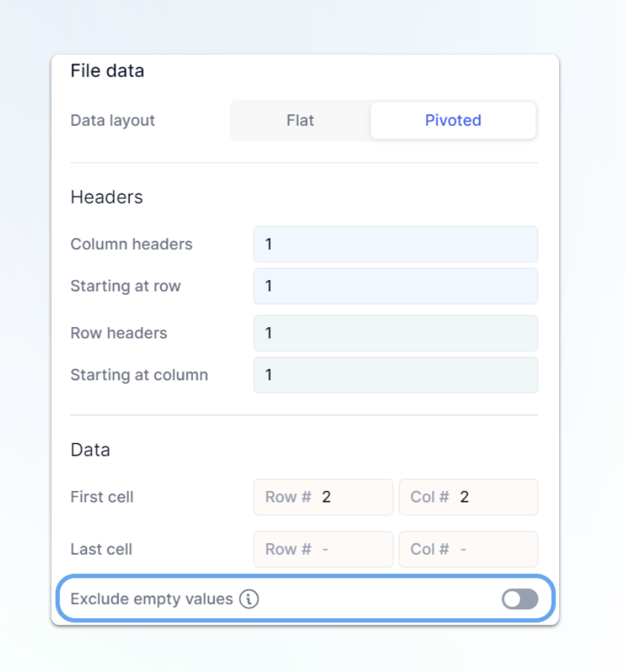This screenshot has width=625, height=672.
Task: Click the info icon beside Exclude empty values
Action: tap(249, 599)
